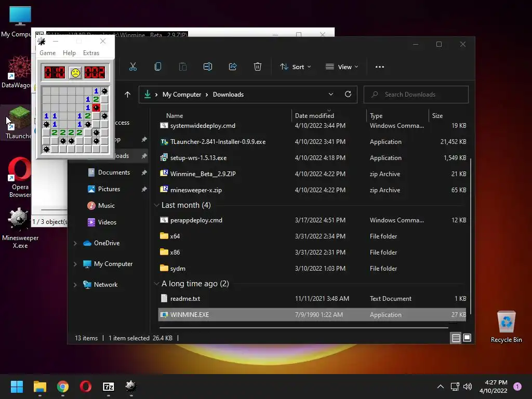The height and width of the screenshot is (399, 532).
Task: Click the Delete trash icon in Explorer toolbar
Action: 258,67
